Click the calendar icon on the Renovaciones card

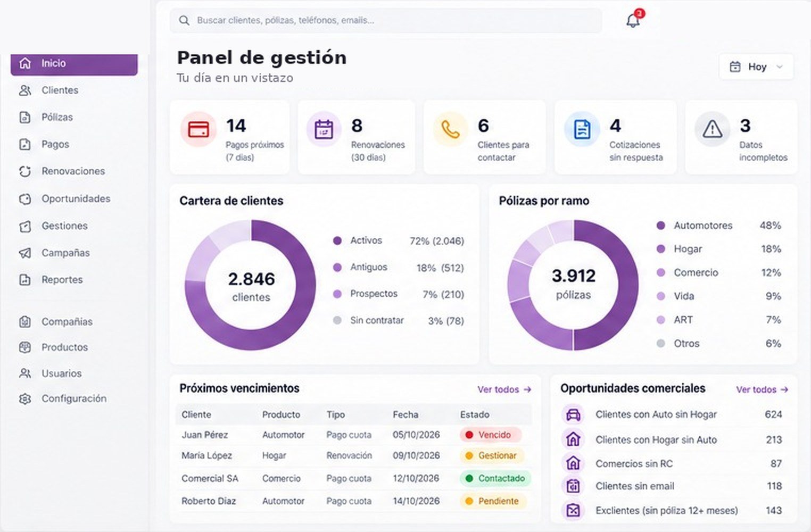click(x=324, y=129)
